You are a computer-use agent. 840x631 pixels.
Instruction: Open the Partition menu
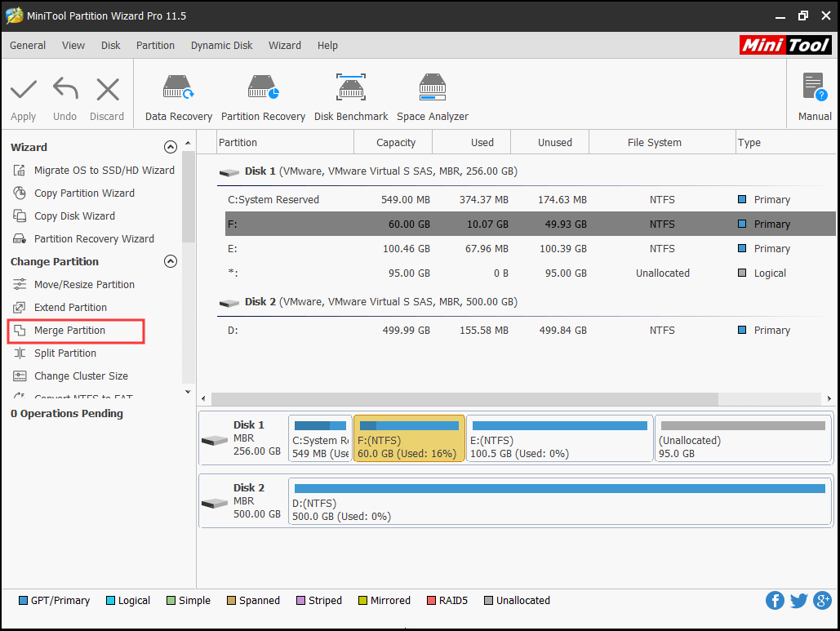click(155, 46)
